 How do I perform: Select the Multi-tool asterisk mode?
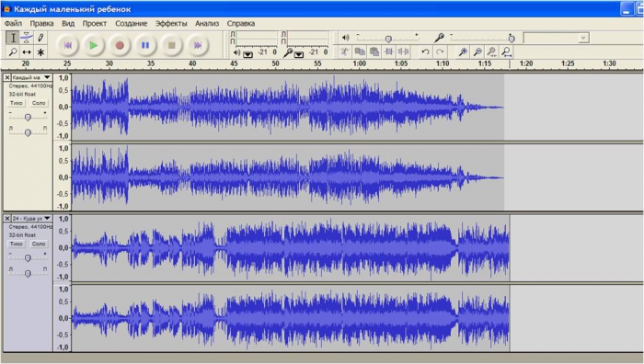click(x=40, y=52)
